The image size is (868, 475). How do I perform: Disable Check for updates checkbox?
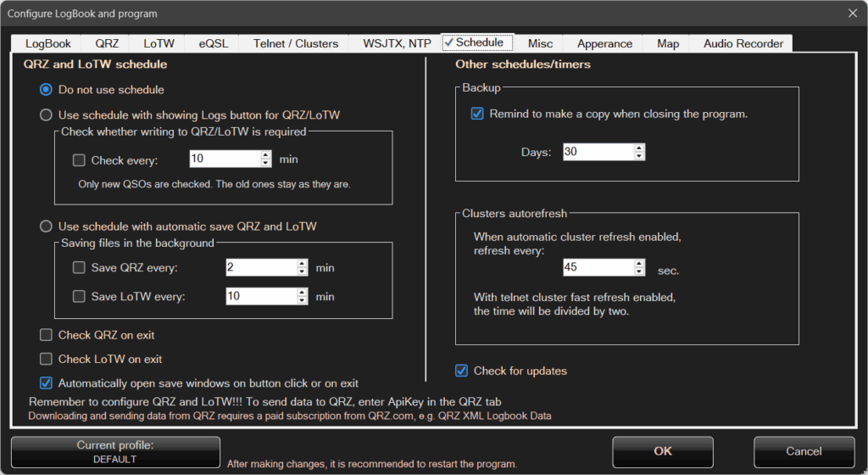click(x=462, y=371)
